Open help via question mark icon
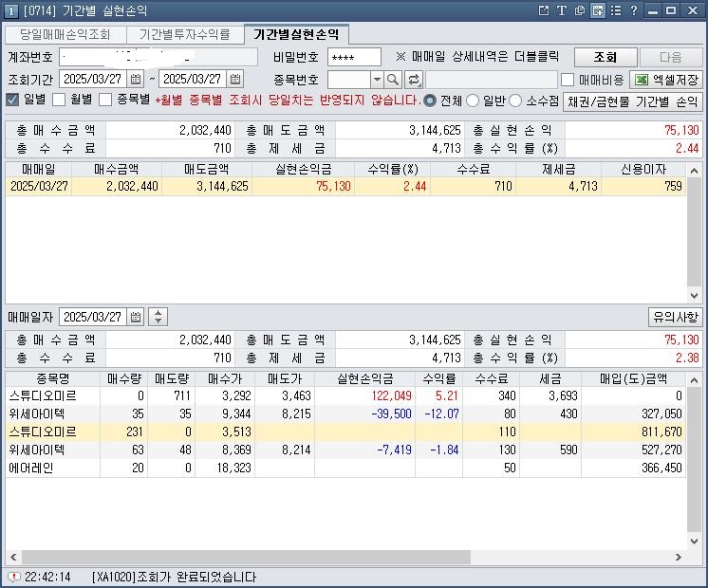 (634, 10)
